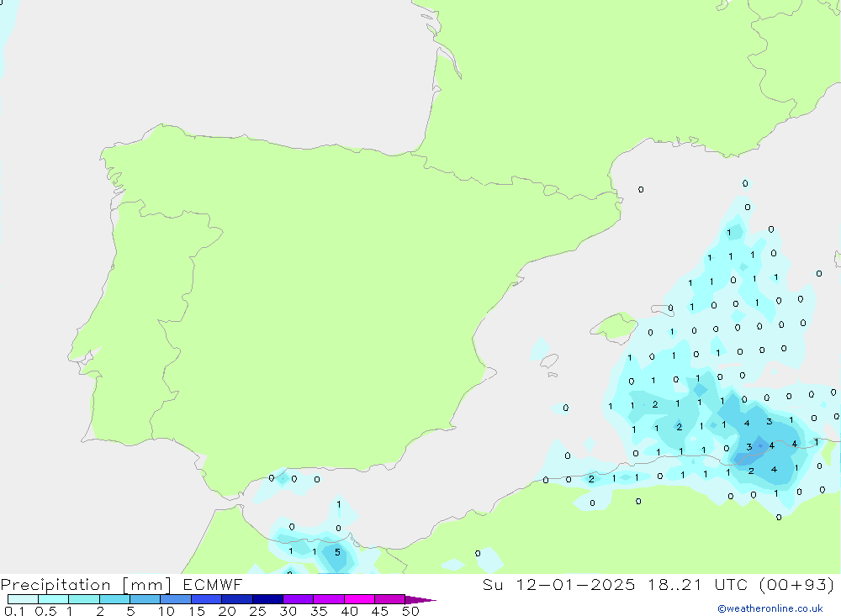This screenshot has width=841, height=616.
Task: Click the '20' legend scale label
Action: click(227, 611)
